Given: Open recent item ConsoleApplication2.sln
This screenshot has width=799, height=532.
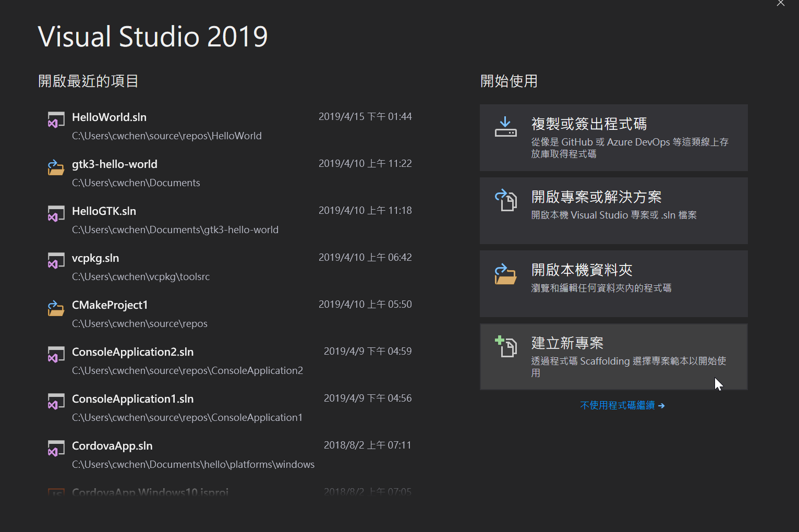Looking at the screenshot, I should coord(229,361).
